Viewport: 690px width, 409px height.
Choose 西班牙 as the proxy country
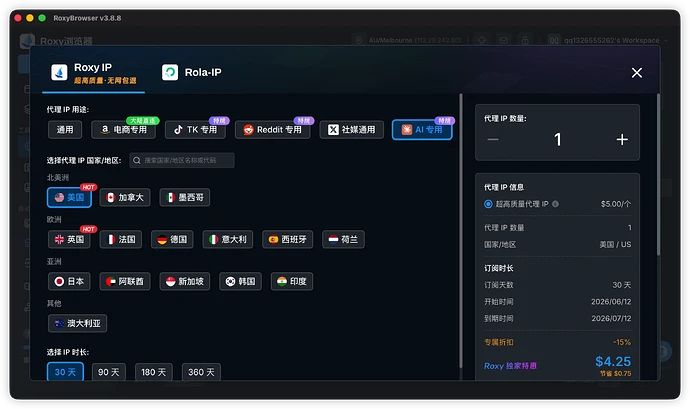pos(287,239)
